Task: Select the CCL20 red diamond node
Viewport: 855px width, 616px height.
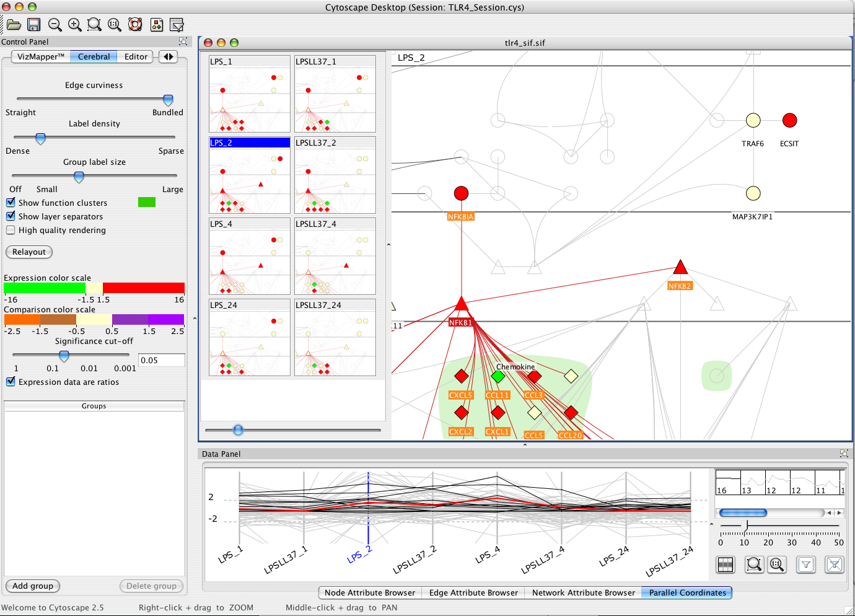Action: point(571,413)
